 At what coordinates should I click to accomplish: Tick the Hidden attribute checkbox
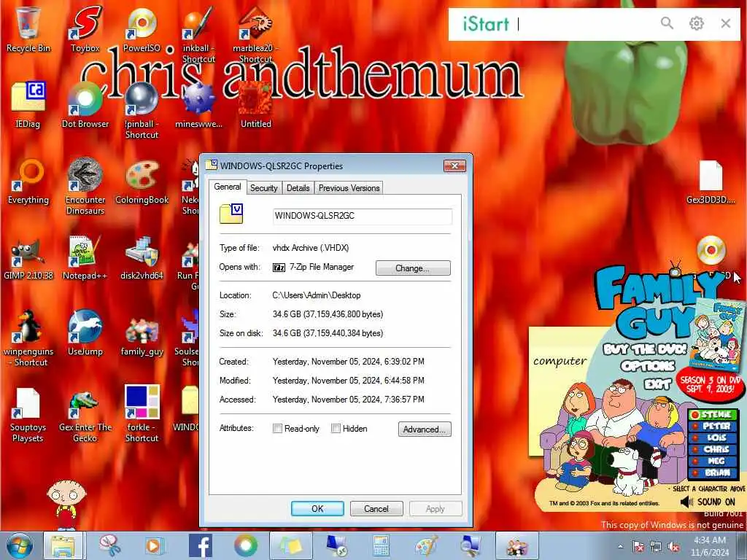coord(336,429)
